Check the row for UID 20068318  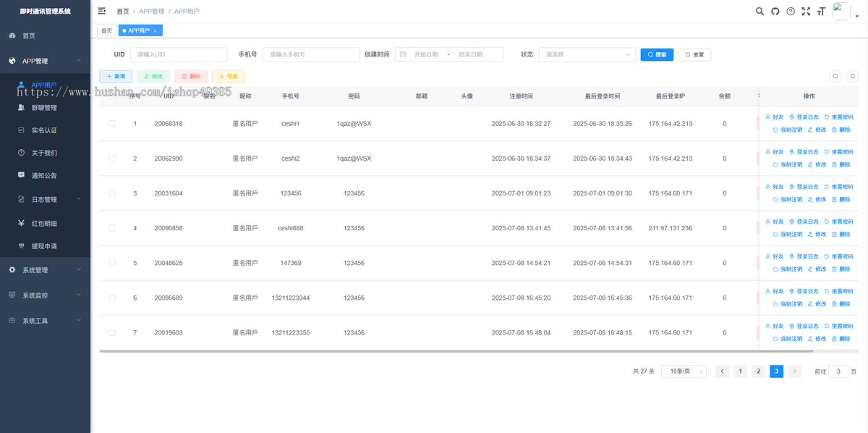112,124
